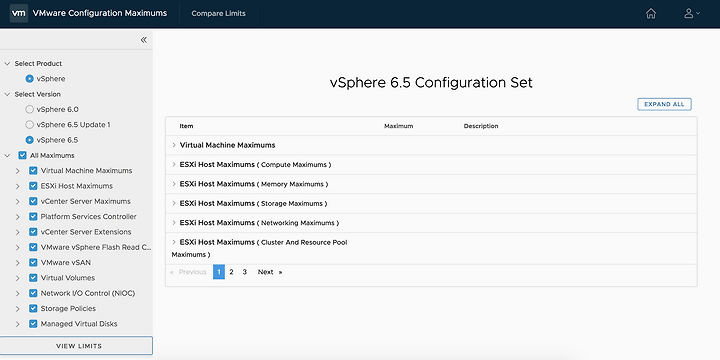720x360 pixels.
Task: Open the user account menu icon
Action: pos(692,13)
